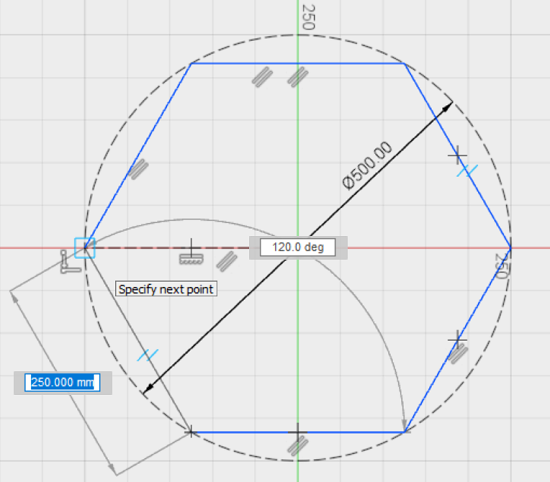This screenshot has width=550, height=482.
Task: Click midpoint marker on upper-right hexagon edge
Action: click(457, 155)
